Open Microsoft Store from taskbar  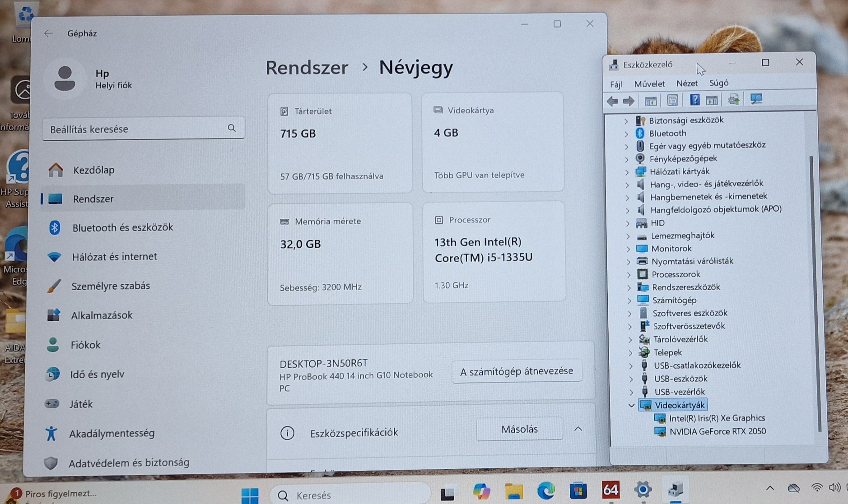[x=578, y=490]
